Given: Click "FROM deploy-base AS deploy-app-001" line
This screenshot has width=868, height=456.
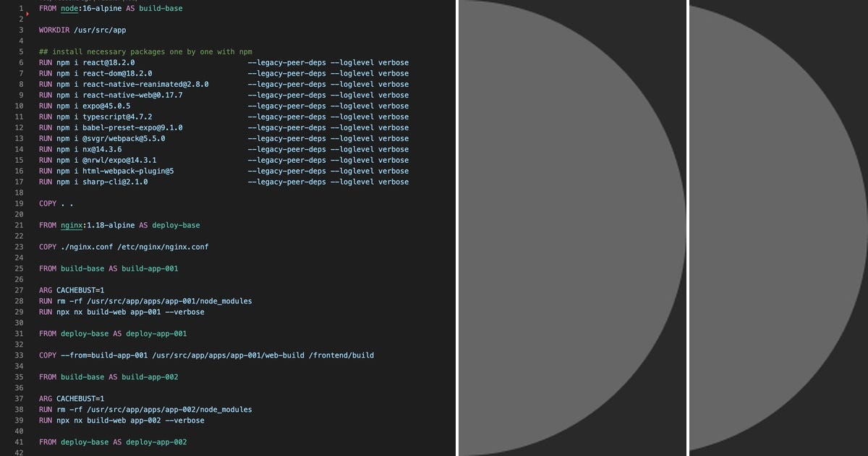Looking at the screenshot, I should coord(113,334).
